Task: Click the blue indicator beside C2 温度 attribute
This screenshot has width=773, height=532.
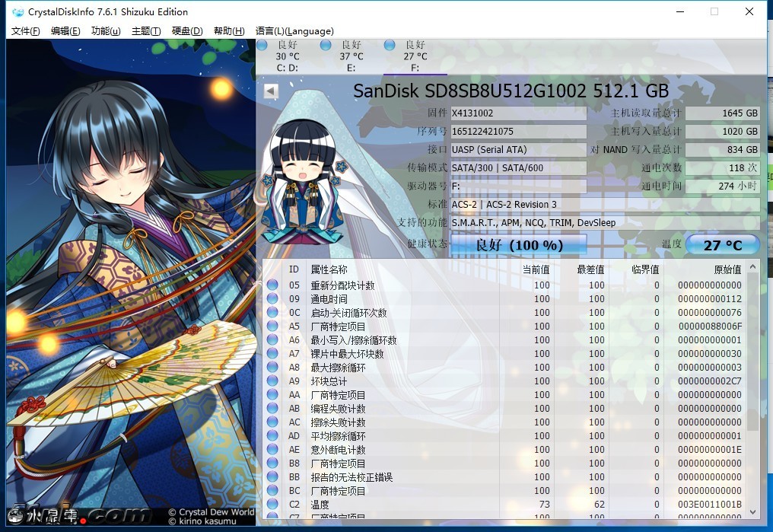Action: (x=274, y=504)
